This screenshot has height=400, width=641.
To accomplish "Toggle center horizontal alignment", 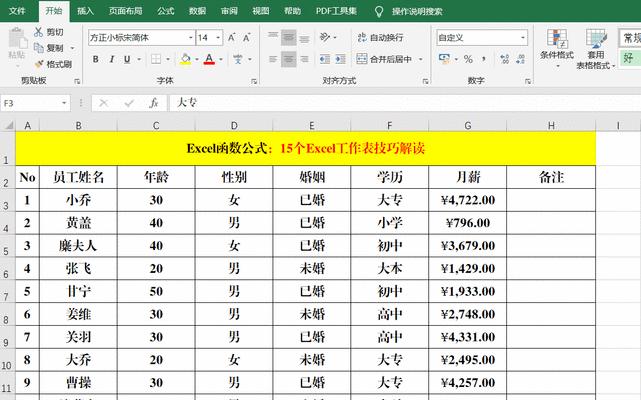I will [289, 59].
